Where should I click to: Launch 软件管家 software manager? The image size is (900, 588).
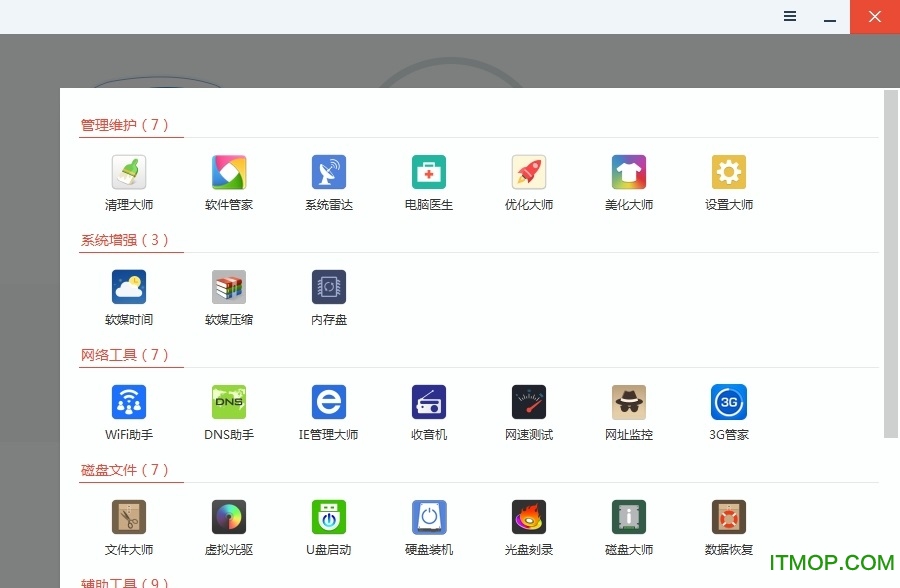(x=228, y=180)
